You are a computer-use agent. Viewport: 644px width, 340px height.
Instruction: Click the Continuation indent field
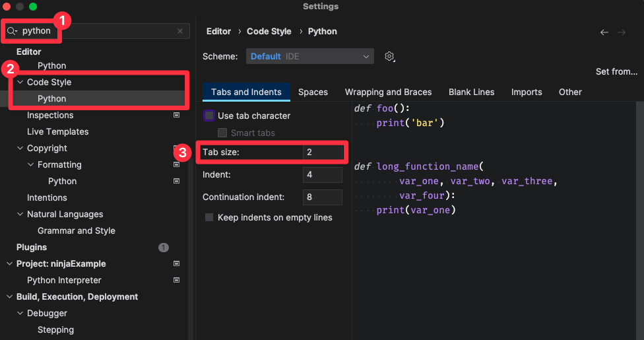(x=323, y=197)
